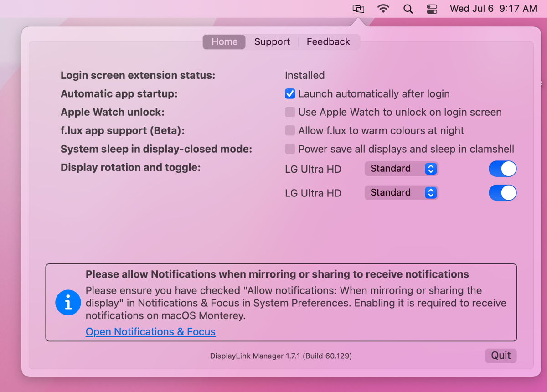Image resolution: width=547 pixels, height=392 pixels.
Task: Open the Wi-Fi menu bar icon
Action: point(383,9)
